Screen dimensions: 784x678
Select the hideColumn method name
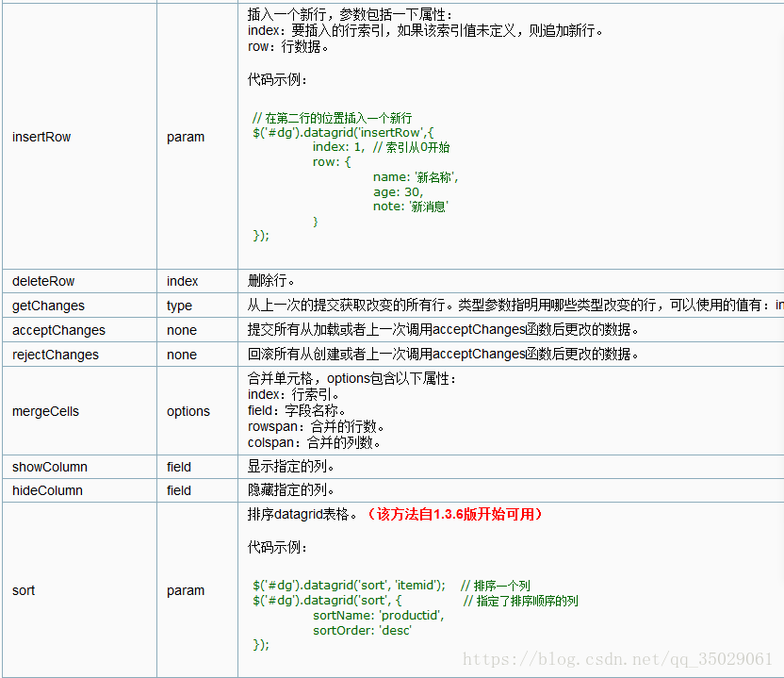coord(47,490)
